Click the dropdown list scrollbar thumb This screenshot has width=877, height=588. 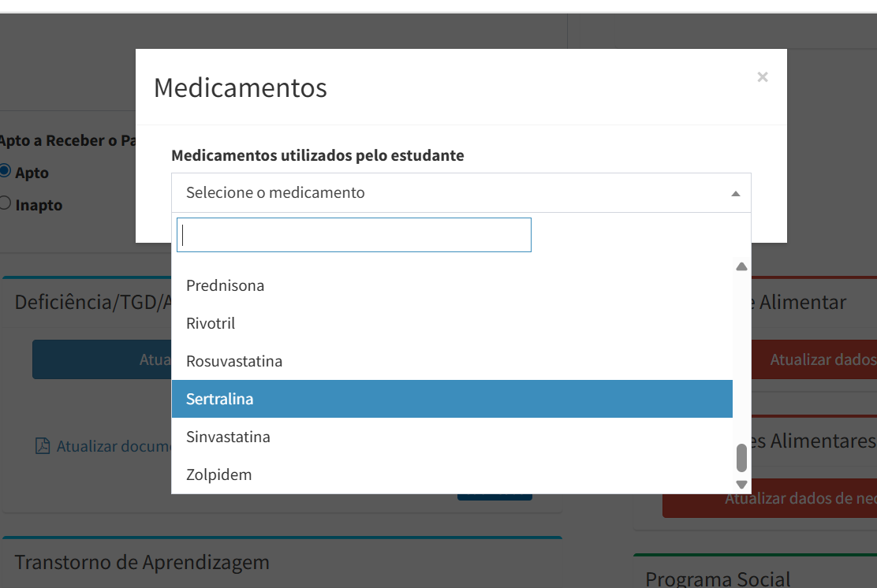tap(741, 458)
